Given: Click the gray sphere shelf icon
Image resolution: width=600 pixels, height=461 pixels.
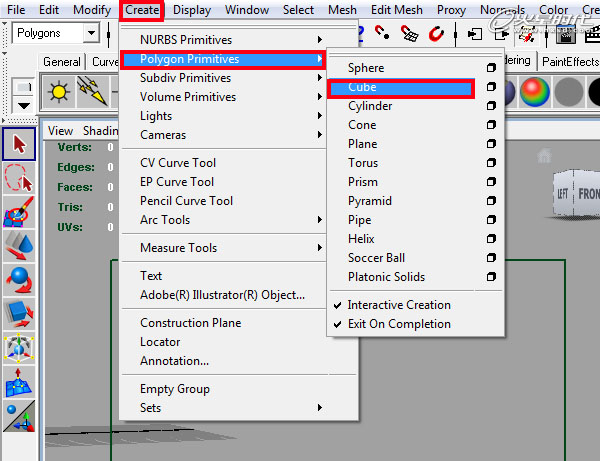Looking at the screenshot, I should coord(569,92).
